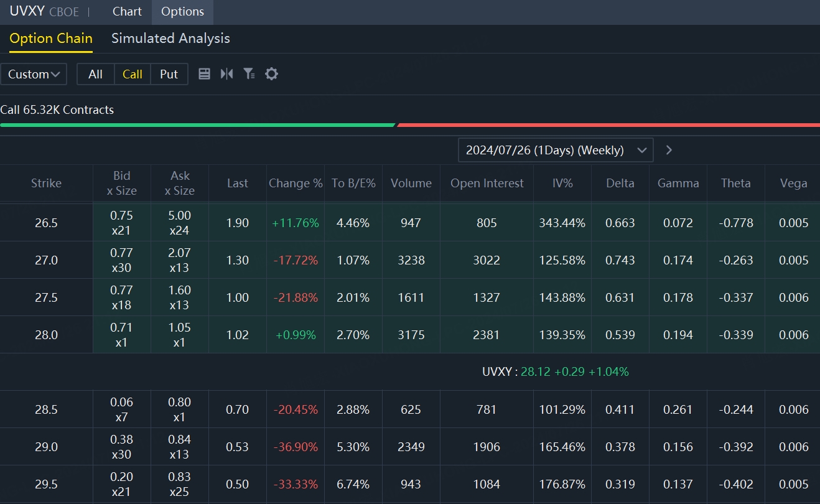Sort by Last column header
Screen dimensions: 820x504
coord(238,184)
